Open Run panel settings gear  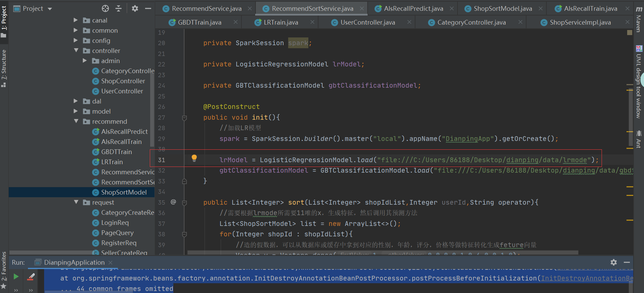tap(614, 262)
